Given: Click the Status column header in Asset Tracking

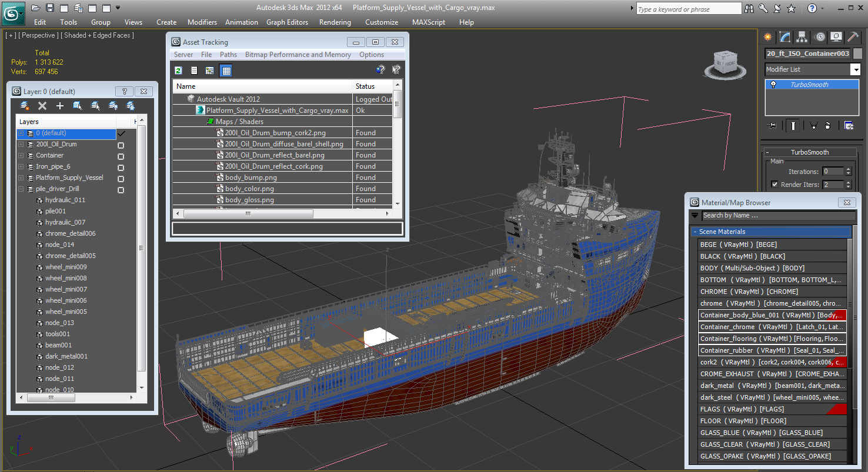Looking at the screenshot, I should (x=372, y=86).
